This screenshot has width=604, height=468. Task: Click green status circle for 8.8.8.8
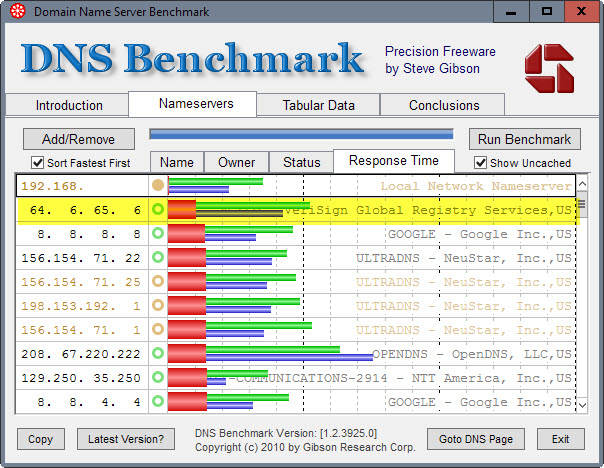coord(158,233)
